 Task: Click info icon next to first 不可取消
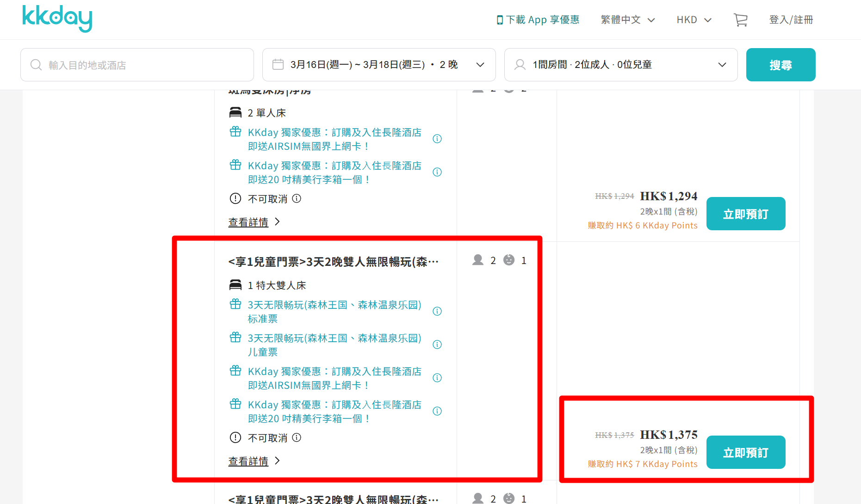coord(297,199)
